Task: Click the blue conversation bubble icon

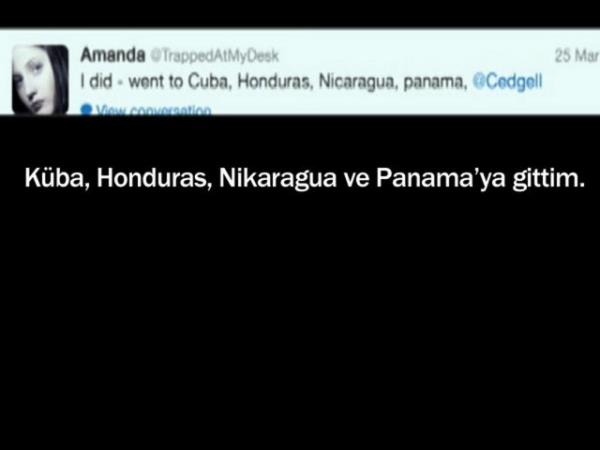Action: click(x=86, y=109)
